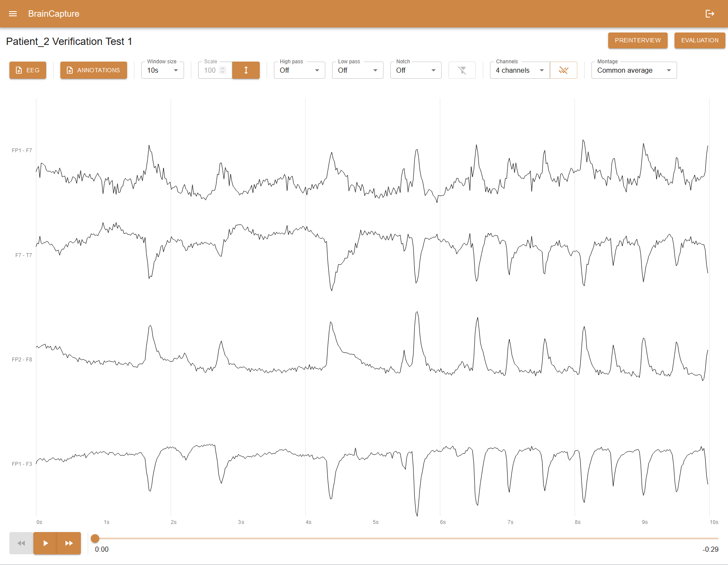Toggle the channel overlay lines icon

[x=563, y=70]
